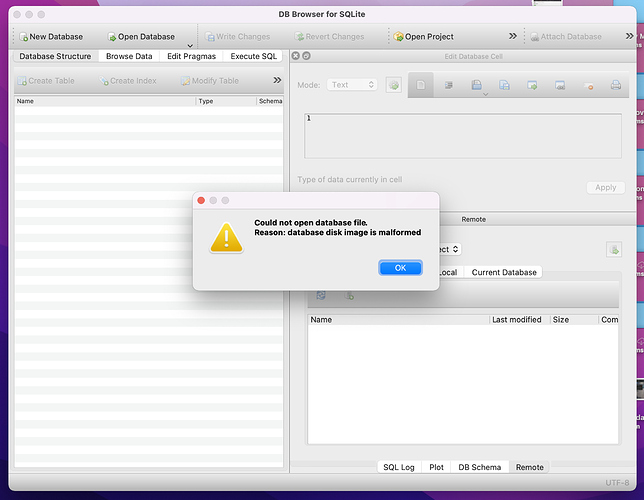Click inside the cell text editor area
Viewport: 644px width, 500px height.
pos(463,136)
